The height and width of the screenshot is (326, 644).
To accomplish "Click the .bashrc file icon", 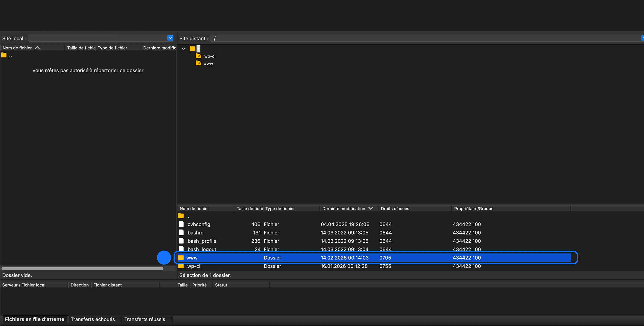I will point(181,233).
